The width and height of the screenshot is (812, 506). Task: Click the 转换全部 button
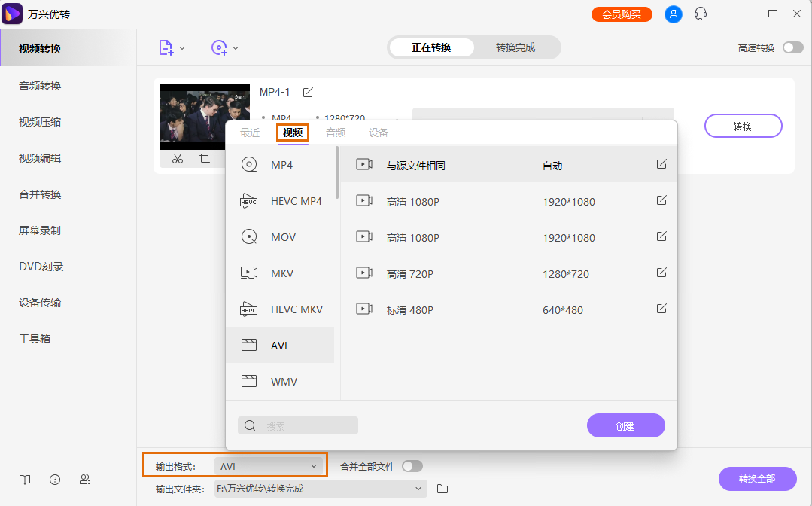pyautogui.click(x=757, y=479)
